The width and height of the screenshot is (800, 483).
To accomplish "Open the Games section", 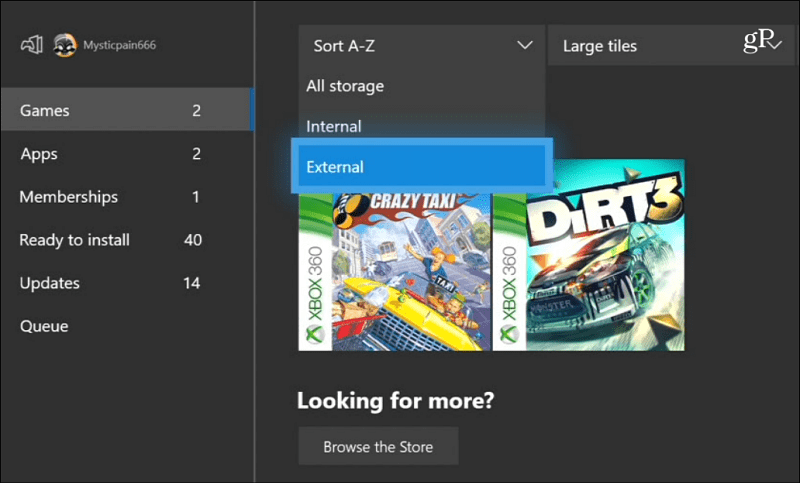I will coord(127,110).
